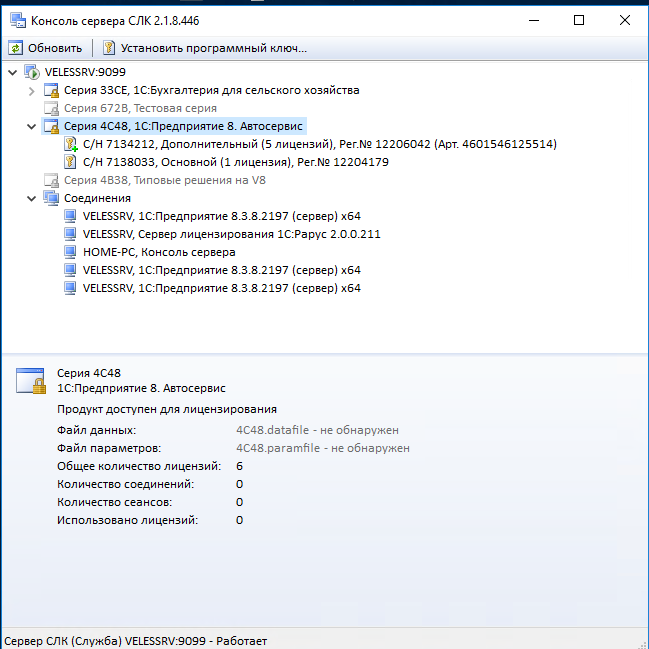Click key icon for С/Н 7138033
Viewport: 649px width, 649px height.
pos(70,162)
